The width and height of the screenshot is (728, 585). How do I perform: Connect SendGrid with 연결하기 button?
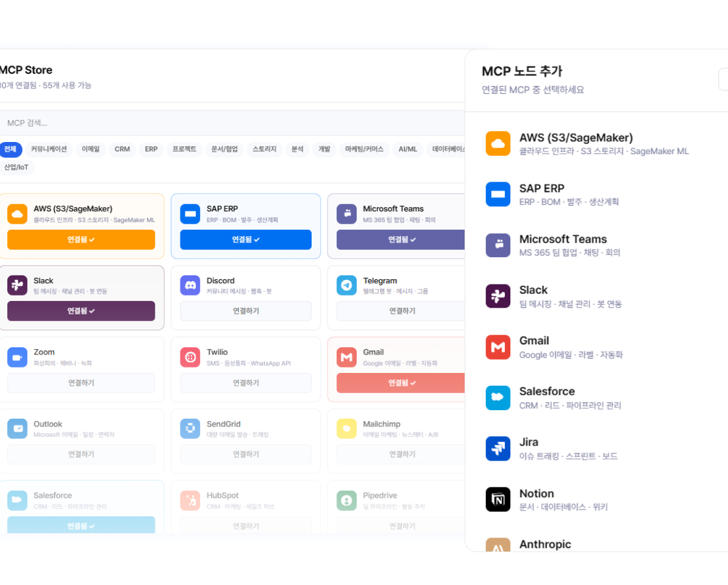pos(246,454)
